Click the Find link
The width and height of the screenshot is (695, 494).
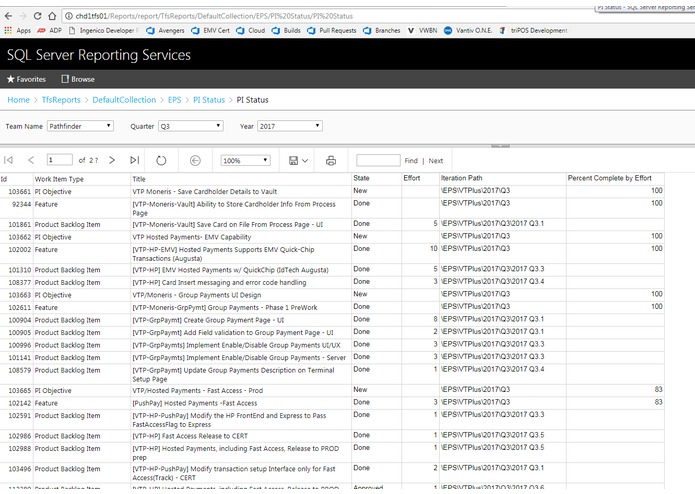[x=411, y=161]
